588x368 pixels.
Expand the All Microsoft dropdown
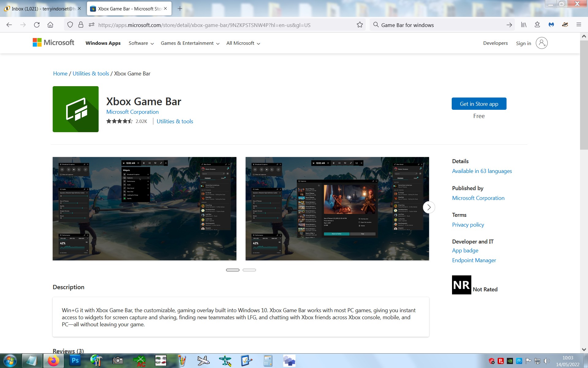point(243,43)
